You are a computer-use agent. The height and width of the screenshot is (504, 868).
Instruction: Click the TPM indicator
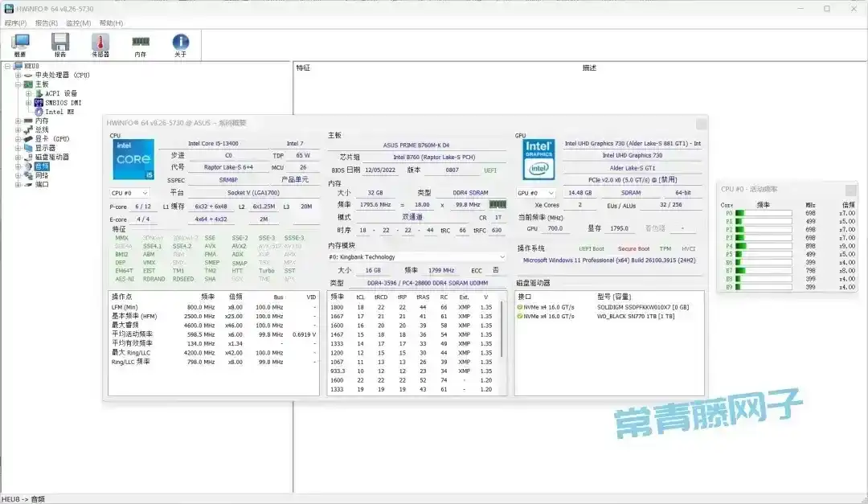click(665, 249)
